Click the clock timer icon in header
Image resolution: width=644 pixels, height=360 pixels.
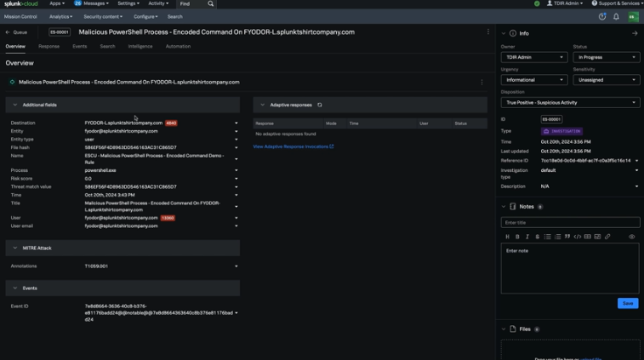[602, 17]
